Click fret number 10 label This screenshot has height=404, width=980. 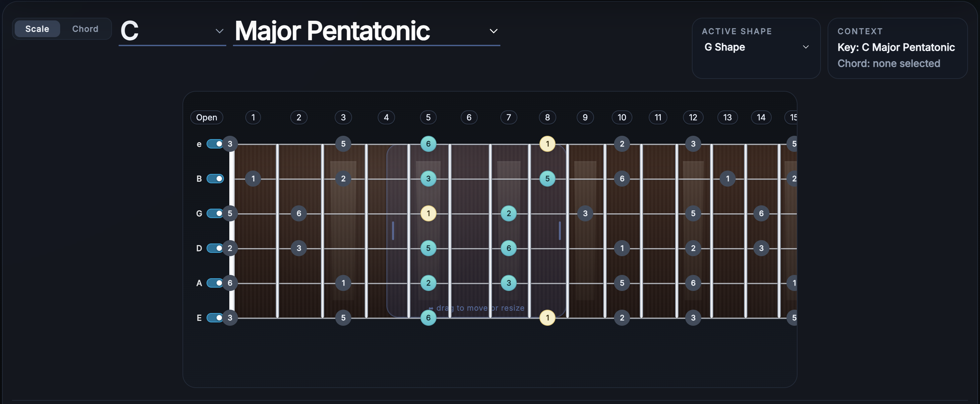pos(622,117)
